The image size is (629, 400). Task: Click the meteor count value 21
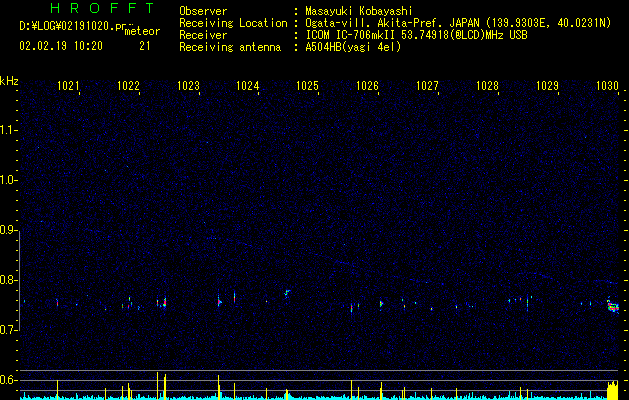tap(145, 46)
